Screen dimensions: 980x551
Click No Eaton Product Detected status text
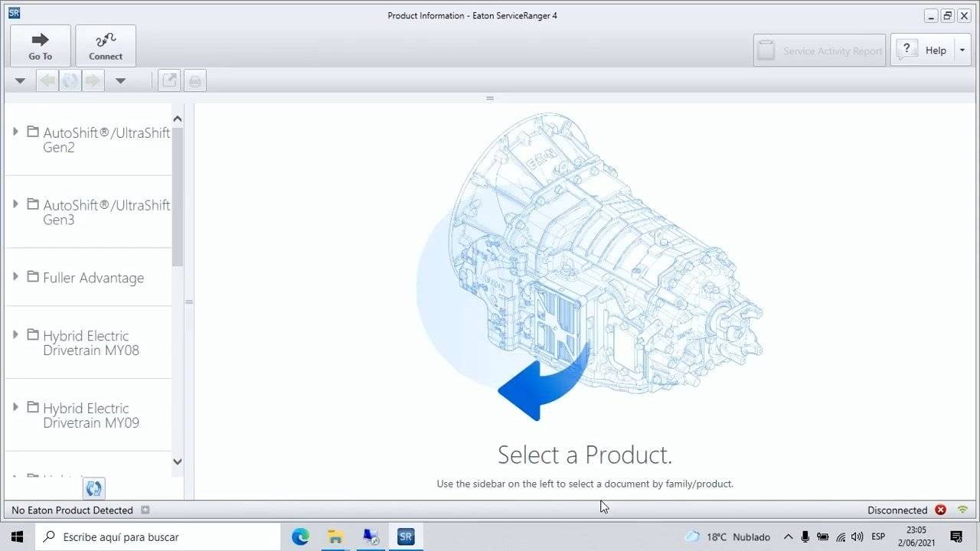tap(72, 510)
